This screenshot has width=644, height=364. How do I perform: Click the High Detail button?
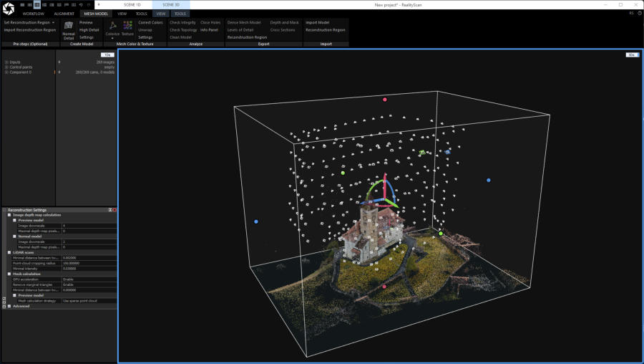coord(89,30)
